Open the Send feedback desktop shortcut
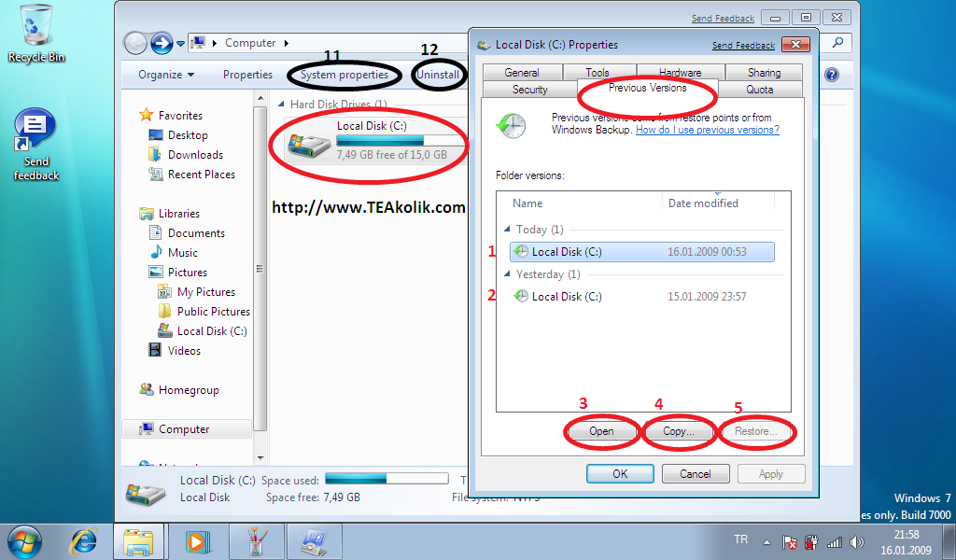The height and width of the screenshot is (560, 956). pyautogui.click(x=36, y=145)
